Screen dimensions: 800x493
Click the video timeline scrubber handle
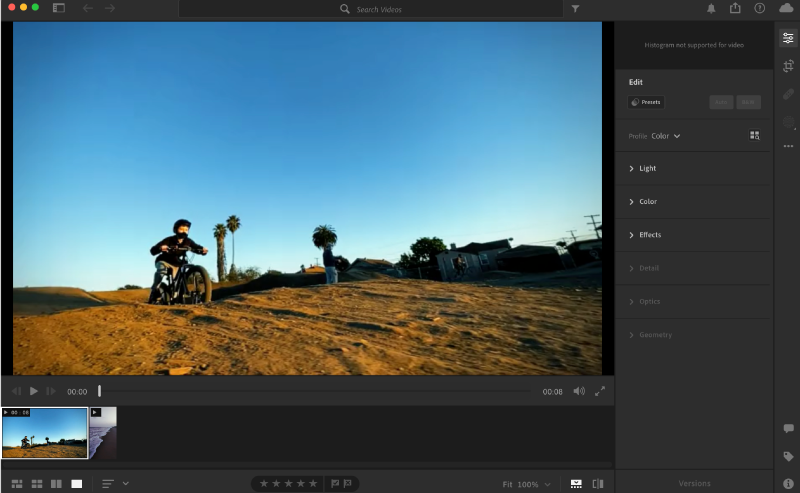pyautogui.click(x=99, y=391)
